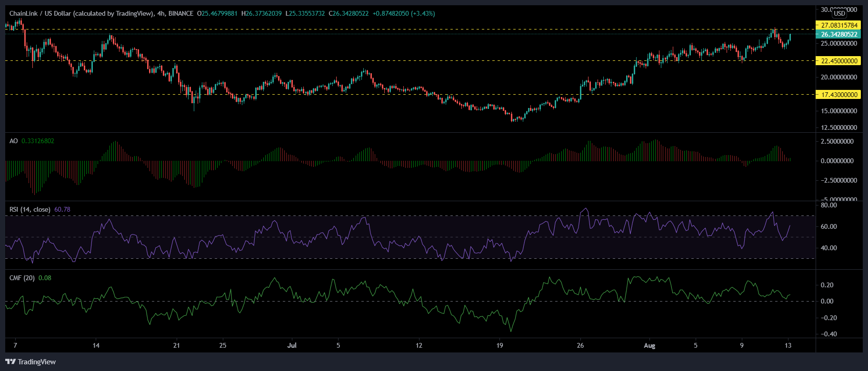The height and width of the screenshot is (371, 868).
Task: Click the +0.87482050 (+3.43%) change value
Action: (404, 13)
